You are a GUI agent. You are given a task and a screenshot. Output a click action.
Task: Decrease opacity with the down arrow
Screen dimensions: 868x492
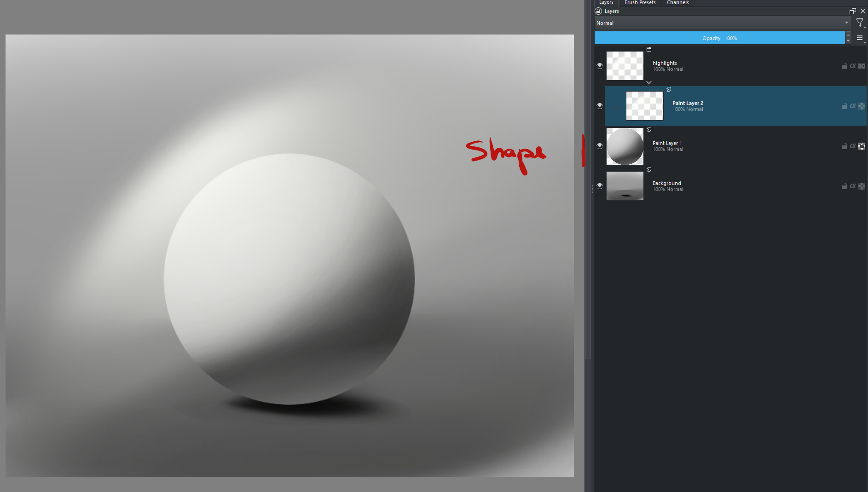(x=848, y=41)
